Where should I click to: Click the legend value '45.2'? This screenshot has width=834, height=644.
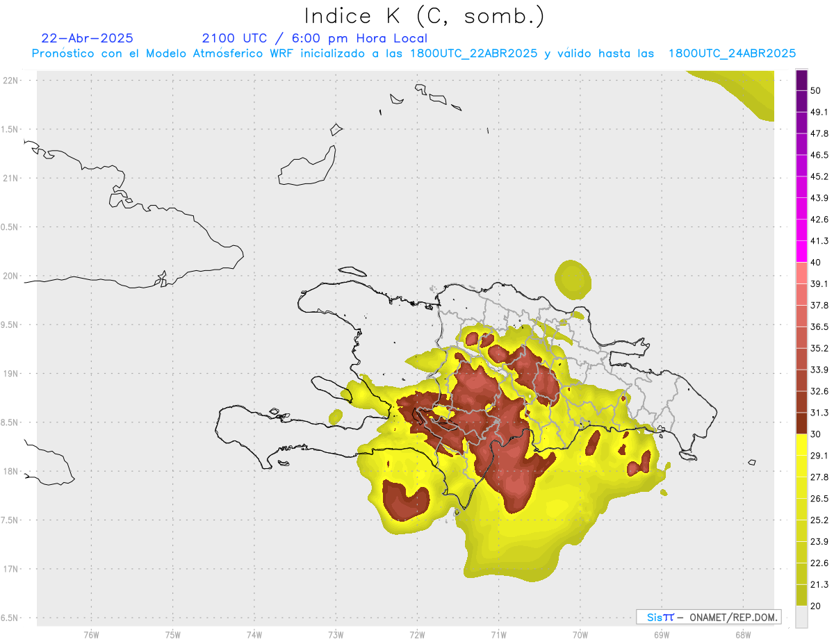819,176
